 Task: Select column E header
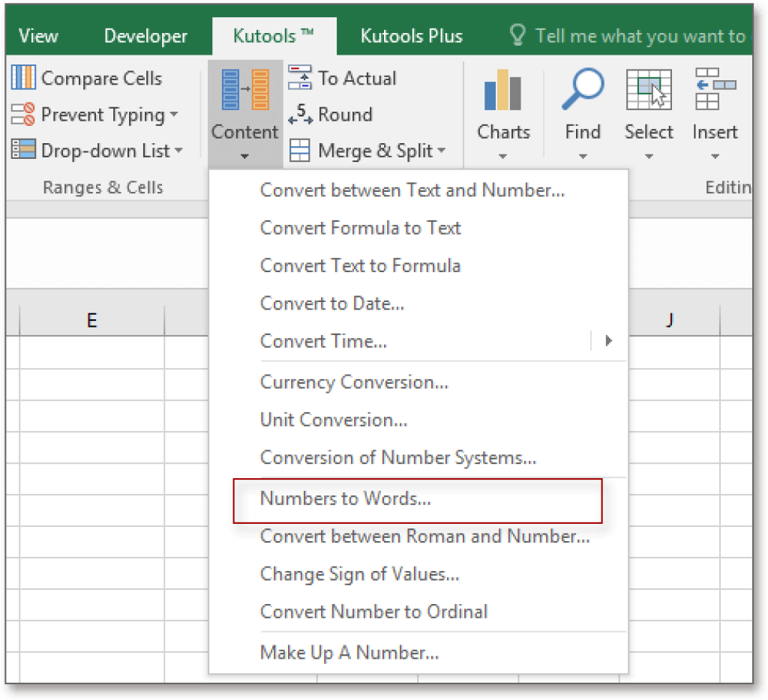[x=91, y=319]
